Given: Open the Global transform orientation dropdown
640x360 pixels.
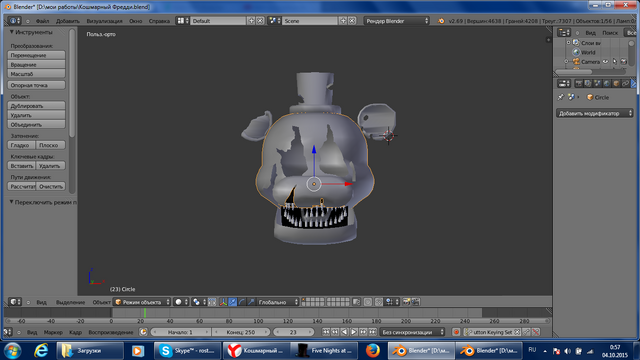Looking at the screenshot, I should [278, 302].
